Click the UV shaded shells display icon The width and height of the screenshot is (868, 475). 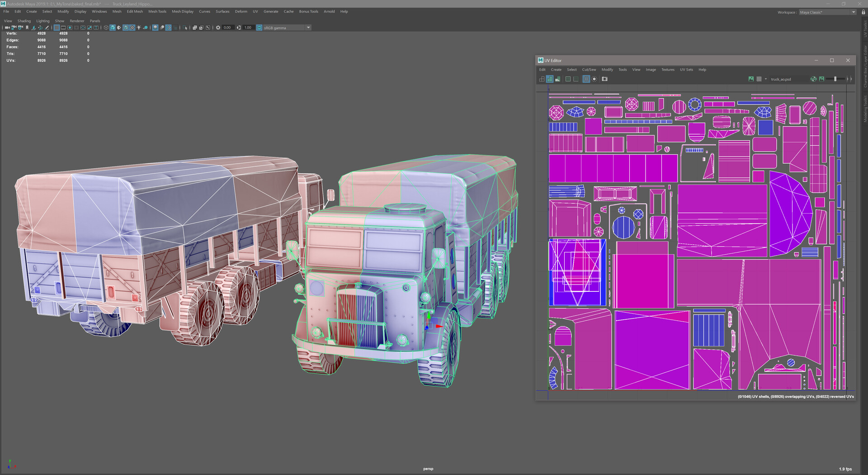pos(549,79)
